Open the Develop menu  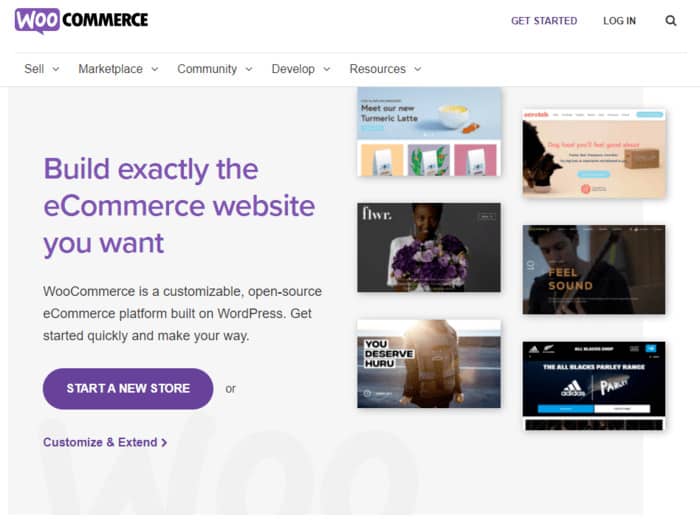[301, 69]
